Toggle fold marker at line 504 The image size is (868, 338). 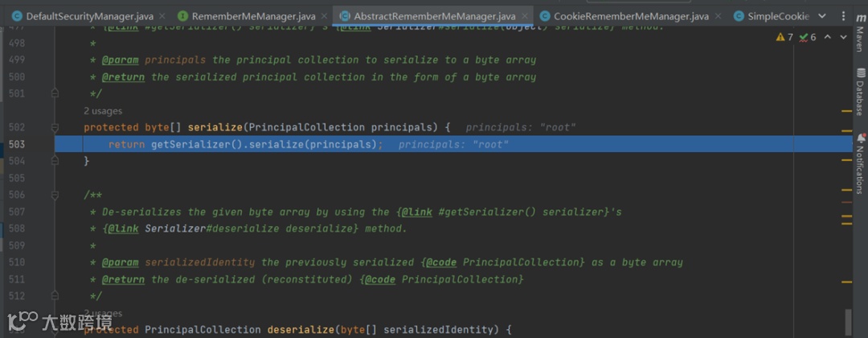click(55, 161)
